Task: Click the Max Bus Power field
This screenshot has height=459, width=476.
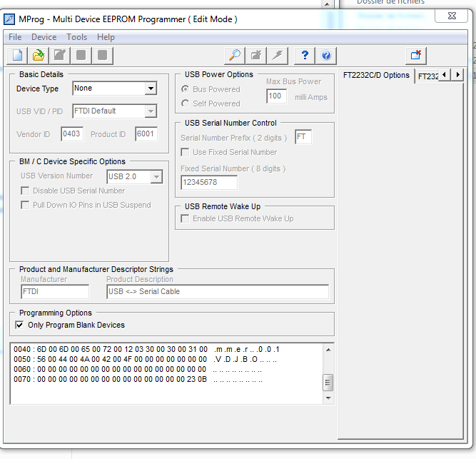Action: click(277, 96)
